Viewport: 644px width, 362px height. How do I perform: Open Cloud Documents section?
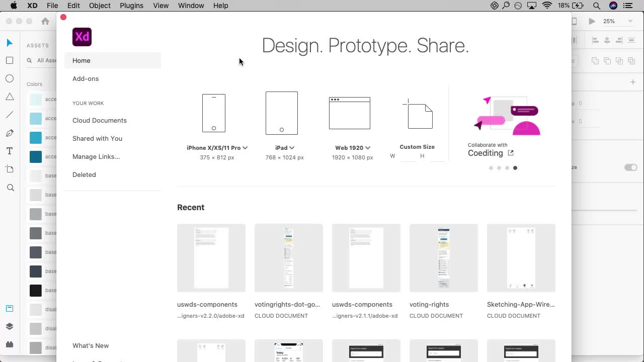point(100,121)
